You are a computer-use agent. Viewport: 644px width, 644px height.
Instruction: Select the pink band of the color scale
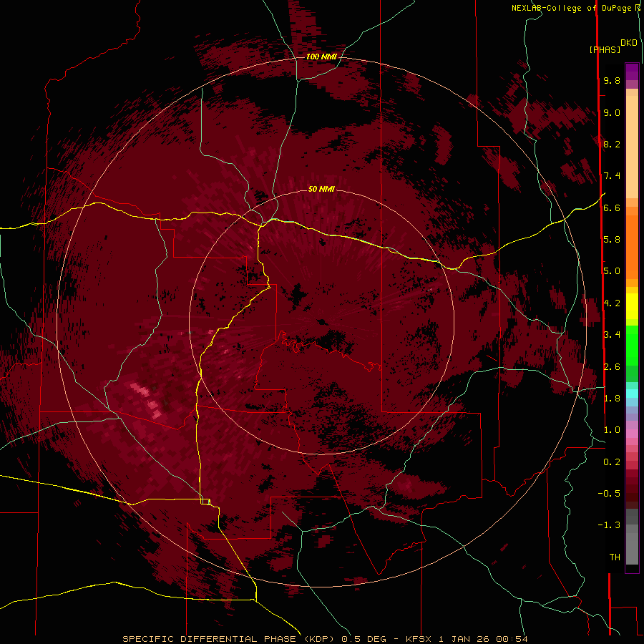point(632,434)
